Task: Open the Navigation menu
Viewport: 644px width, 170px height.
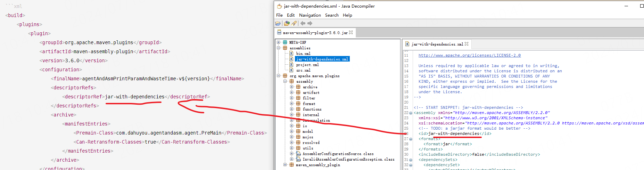Action: [310, 15]
